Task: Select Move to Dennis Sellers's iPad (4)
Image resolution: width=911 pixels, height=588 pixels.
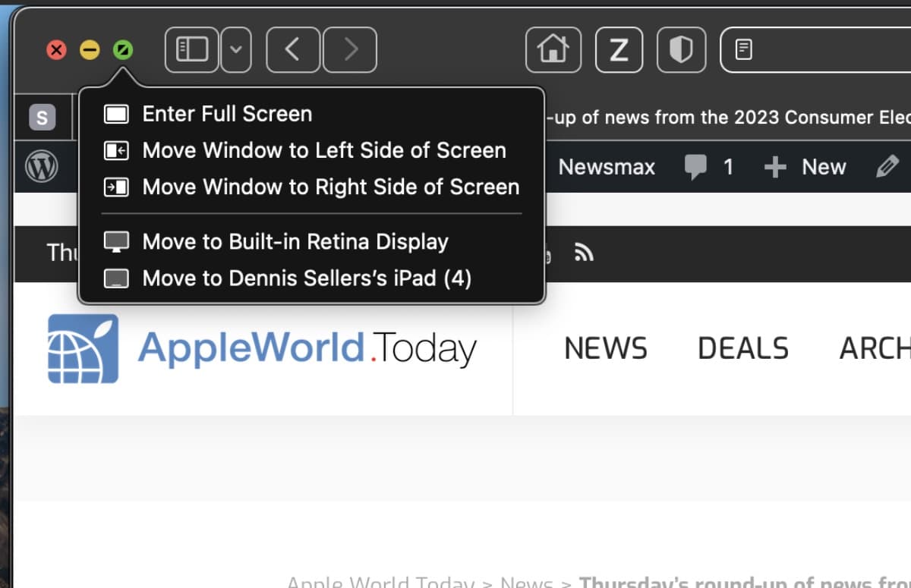Action: tap(307, 278)
